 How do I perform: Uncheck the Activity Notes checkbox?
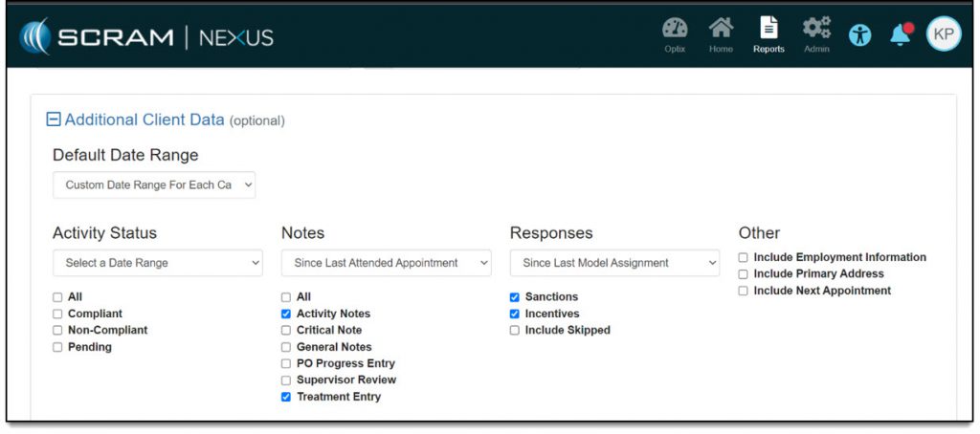[286, 314]
